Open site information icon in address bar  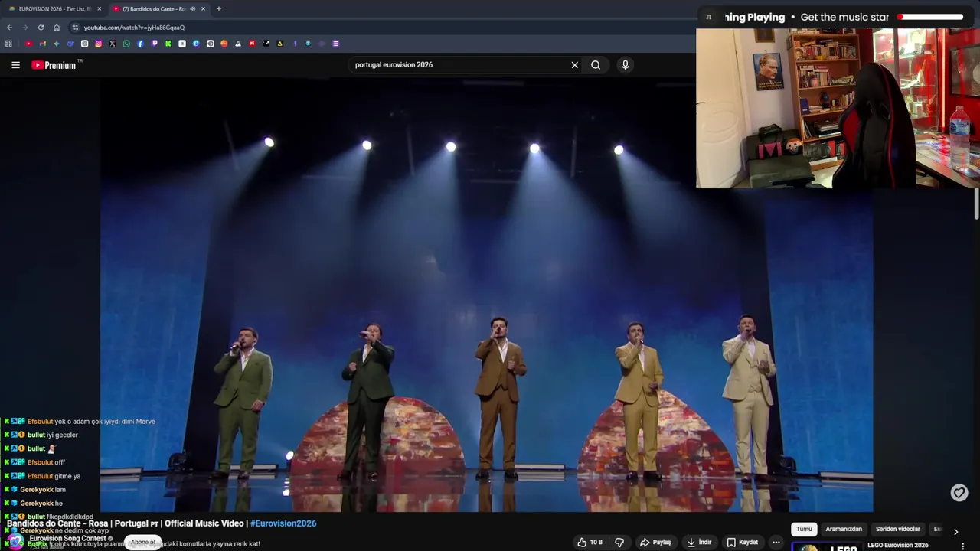click(x=75, y=28)
